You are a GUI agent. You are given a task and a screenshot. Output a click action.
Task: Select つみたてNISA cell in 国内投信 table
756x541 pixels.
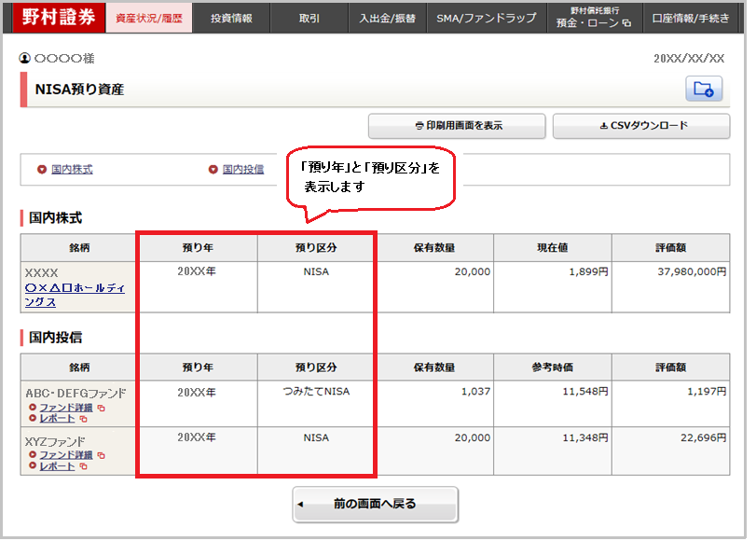tap(316, 404)
